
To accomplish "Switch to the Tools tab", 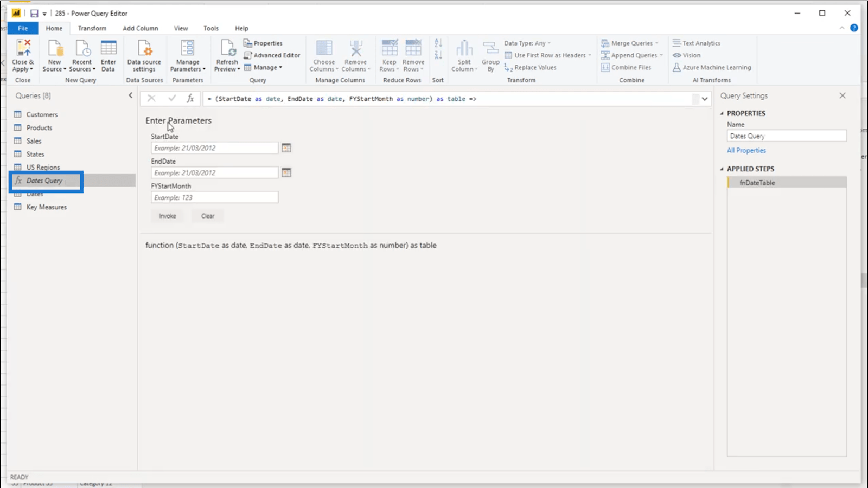I will (x=211, y=28).
